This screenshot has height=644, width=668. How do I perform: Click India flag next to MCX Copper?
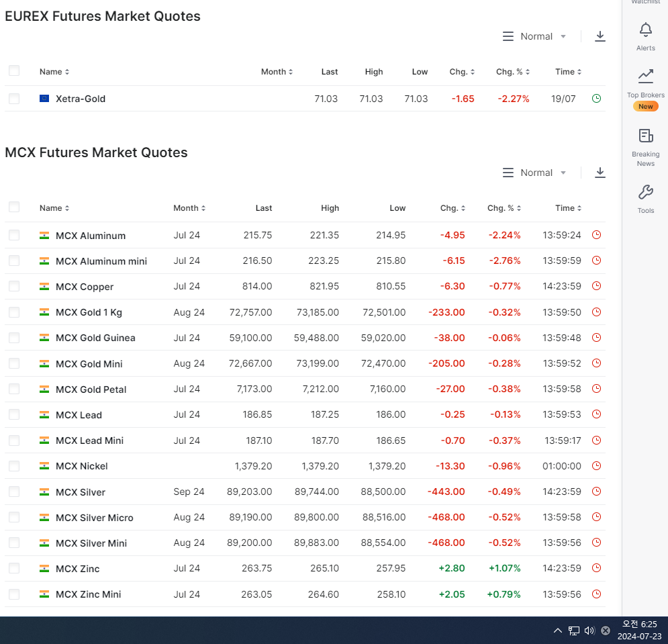point(44,287)
